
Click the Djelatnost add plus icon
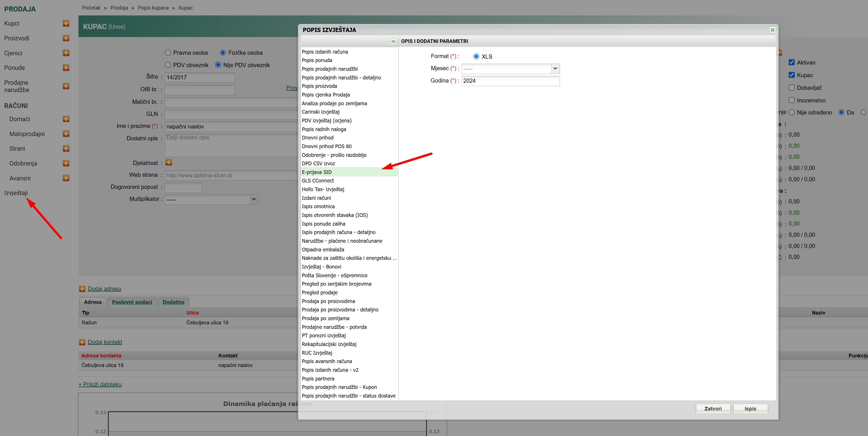coord(169,162)
